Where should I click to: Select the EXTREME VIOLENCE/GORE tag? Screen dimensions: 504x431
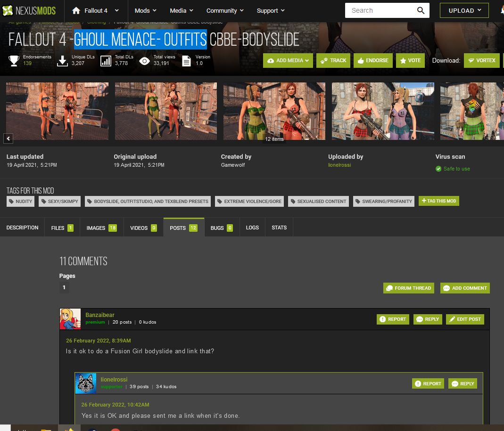249,202
